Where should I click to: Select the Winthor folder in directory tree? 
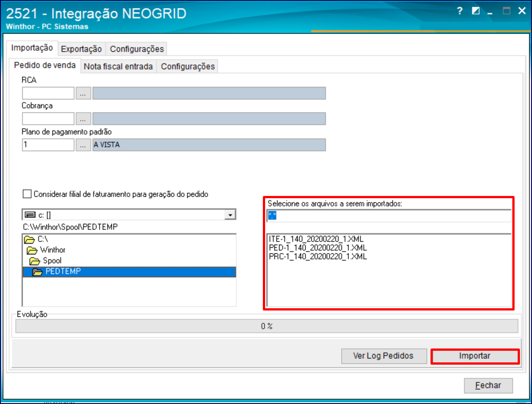pyautogui.click(x=53, y=250)
